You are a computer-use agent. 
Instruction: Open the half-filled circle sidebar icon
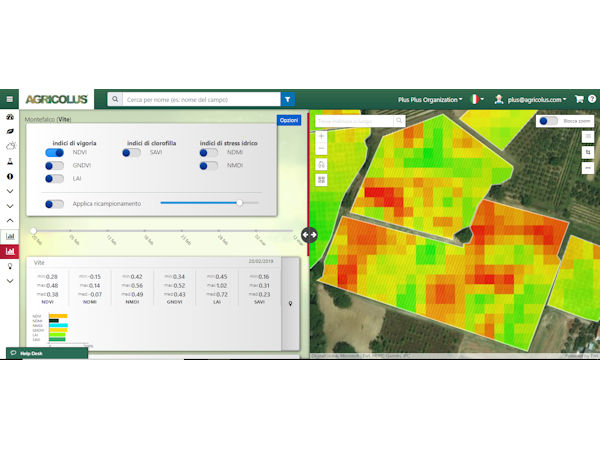tap(10, 176)
